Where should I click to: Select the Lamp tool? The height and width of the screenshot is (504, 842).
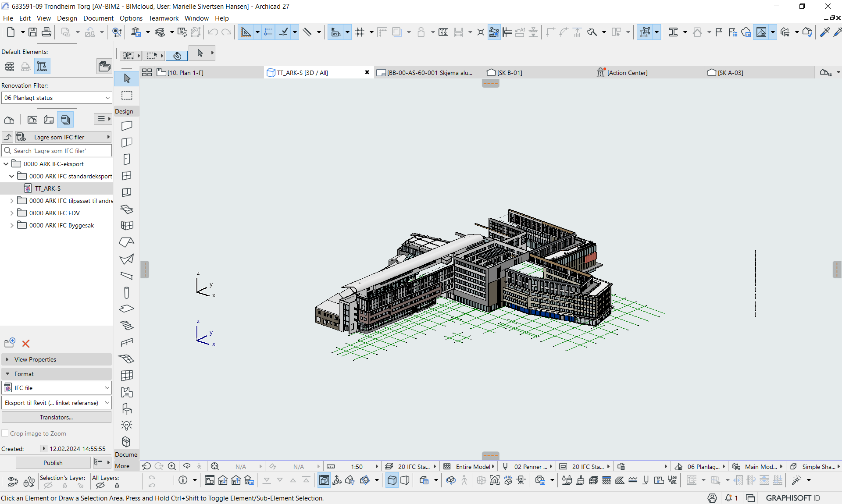coord(127,425)
